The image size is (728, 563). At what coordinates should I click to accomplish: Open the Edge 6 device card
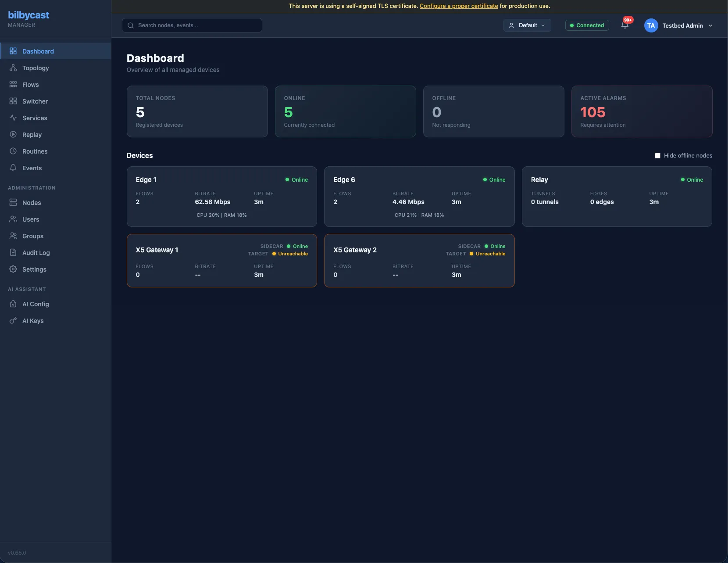coord(419,196)
